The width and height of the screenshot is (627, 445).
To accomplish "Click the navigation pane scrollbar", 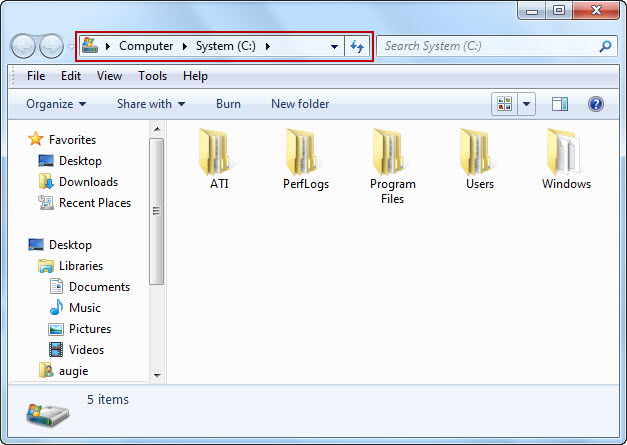I will click(x=156, y=211).
